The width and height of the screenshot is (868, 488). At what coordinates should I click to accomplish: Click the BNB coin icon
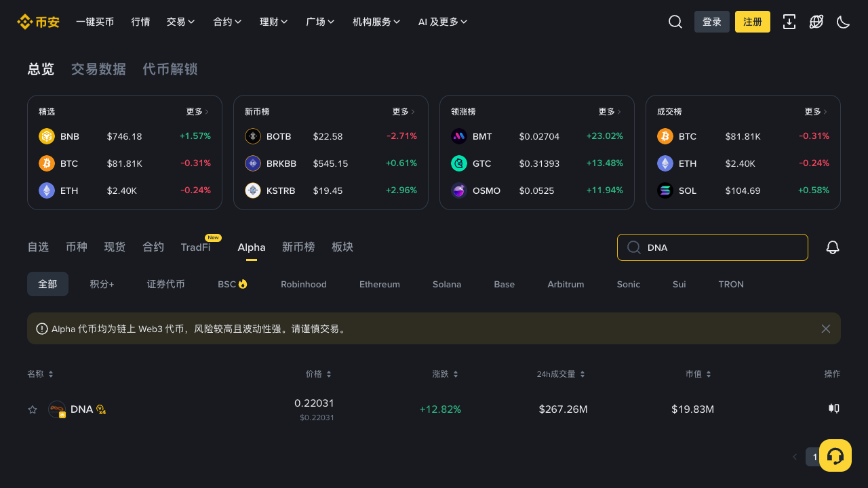(47, 136)
